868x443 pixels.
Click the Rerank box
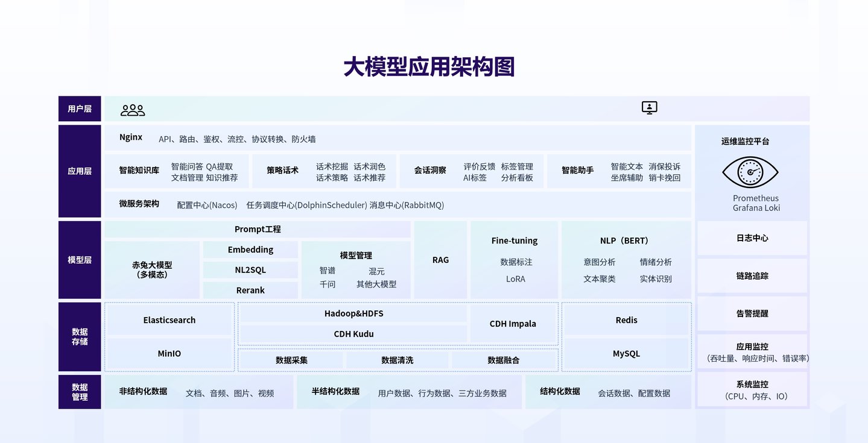(x=250, y=290)
